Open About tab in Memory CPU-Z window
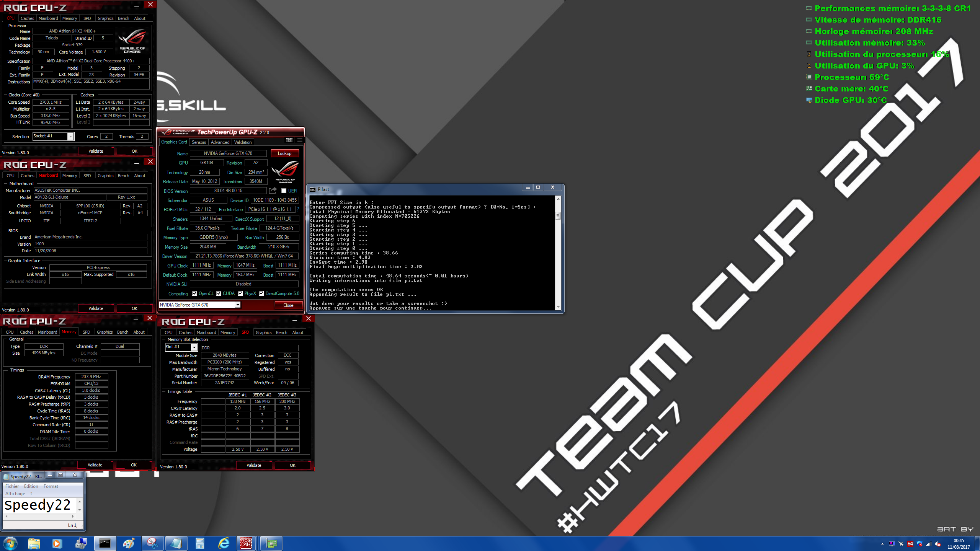The width and height of the screenshot is (980, 551). pos(139,332)
